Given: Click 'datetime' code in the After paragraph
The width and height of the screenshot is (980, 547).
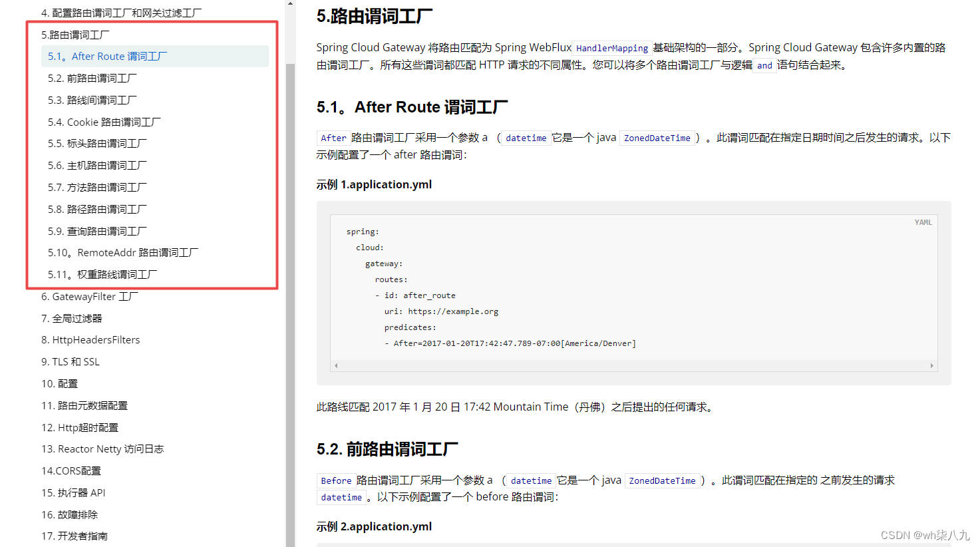Looking at the screenshot, I should (x=526, y=138).
